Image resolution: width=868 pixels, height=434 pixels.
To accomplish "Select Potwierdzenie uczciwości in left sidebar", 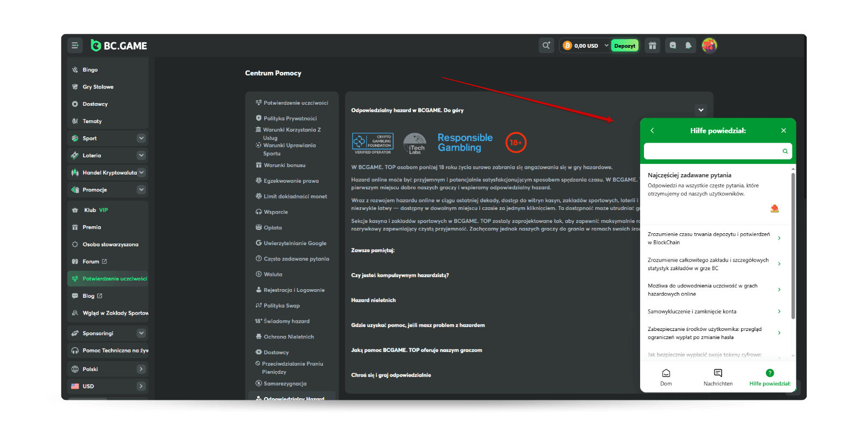I will 108,278.
